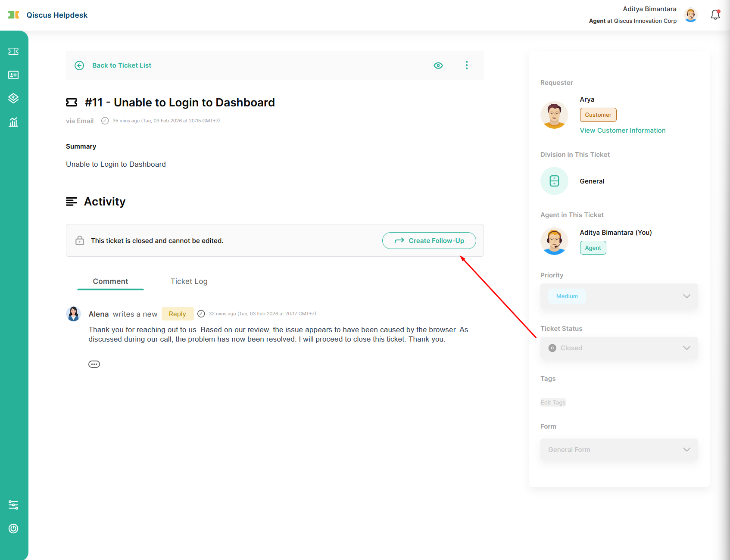Open the settings sliders icon in sidebar
Screen dimensions: 730x560
tap(13, 505)
